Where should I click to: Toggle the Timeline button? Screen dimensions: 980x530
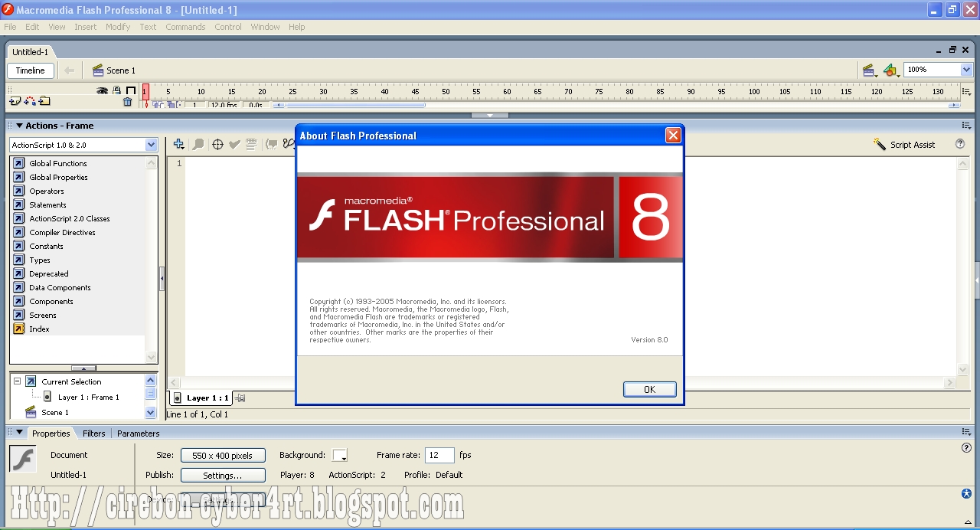tap(31, 70)
